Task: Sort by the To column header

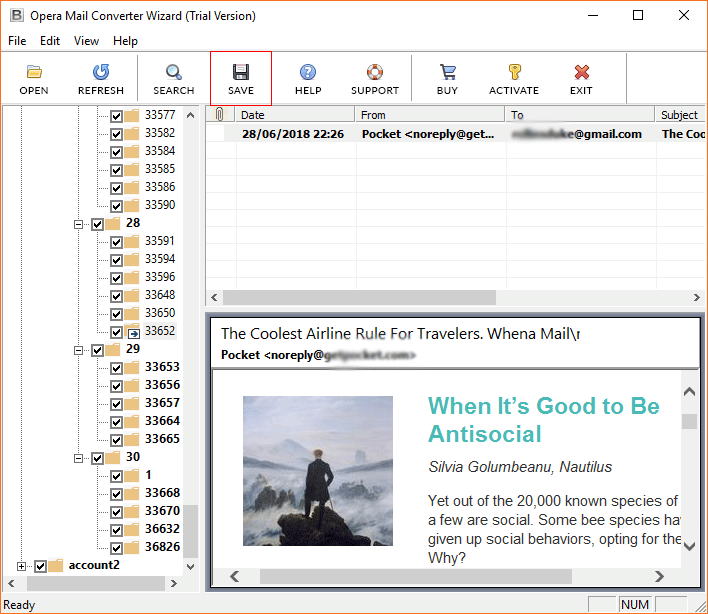Action: pos(580,115)
